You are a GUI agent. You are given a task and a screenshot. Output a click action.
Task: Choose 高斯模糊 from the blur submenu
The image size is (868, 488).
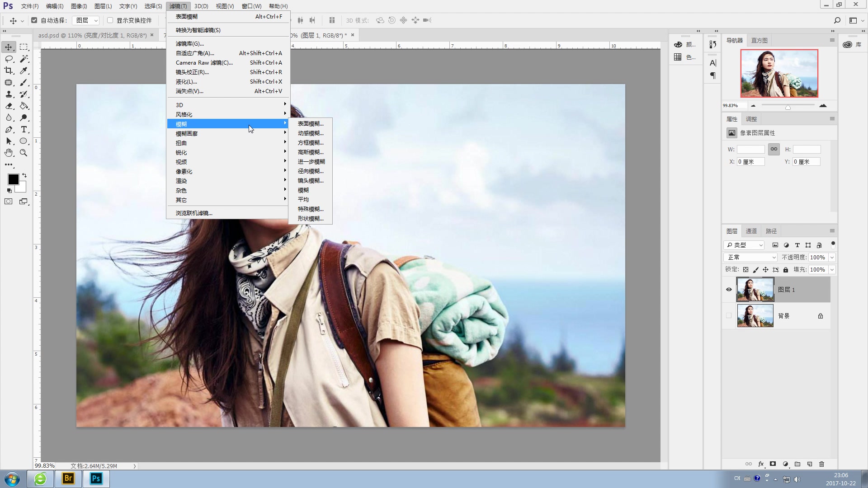[311, 152]
